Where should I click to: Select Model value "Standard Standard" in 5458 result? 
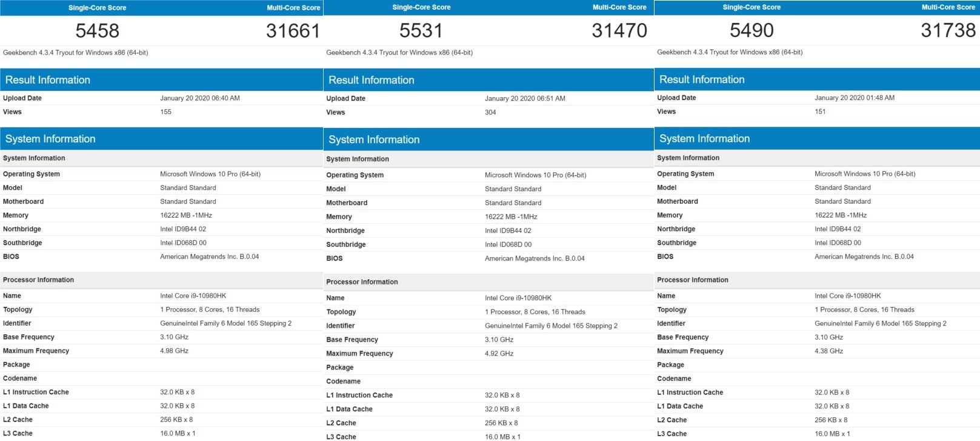pos(188,188)
